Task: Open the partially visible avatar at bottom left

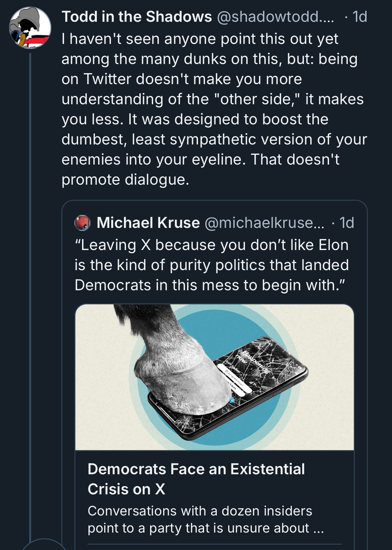Action: (x=44, y=545)
